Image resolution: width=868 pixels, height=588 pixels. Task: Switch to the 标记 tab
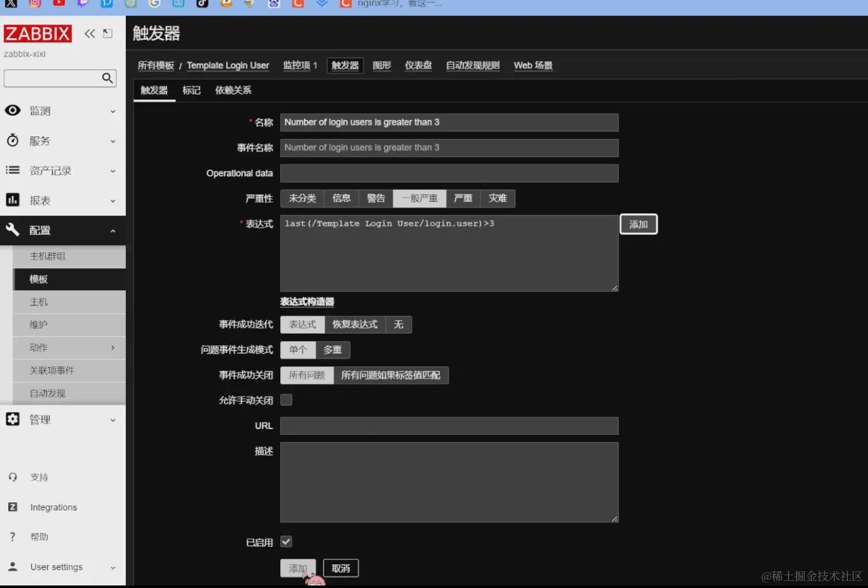191,90
